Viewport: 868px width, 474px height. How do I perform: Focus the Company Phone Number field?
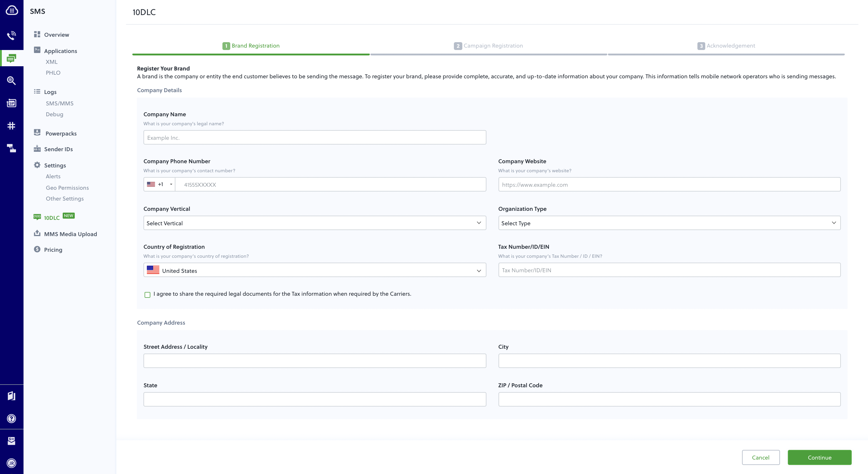pos(330,185)
